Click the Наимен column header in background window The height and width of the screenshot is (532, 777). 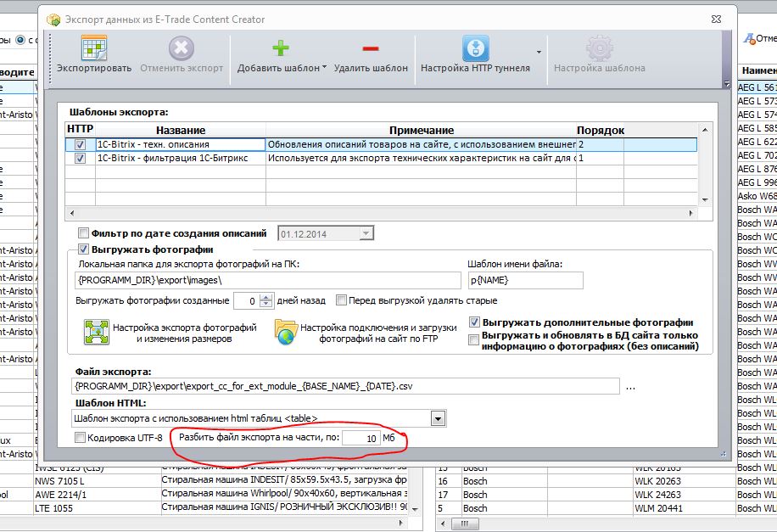tap(758, 70)
